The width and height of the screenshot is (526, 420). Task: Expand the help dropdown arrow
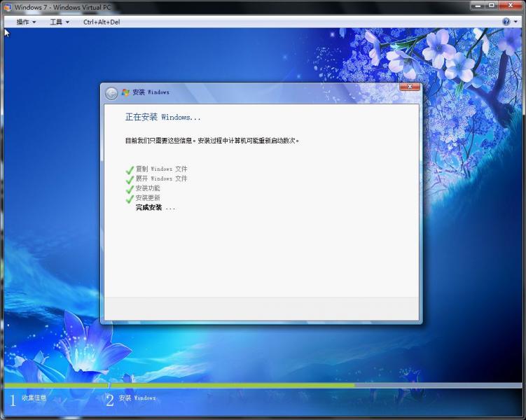515,22
